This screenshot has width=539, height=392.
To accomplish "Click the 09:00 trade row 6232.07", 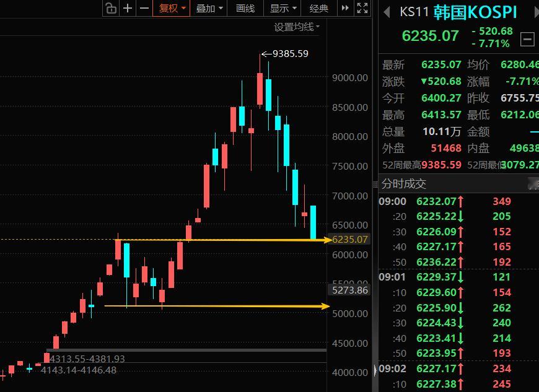I will click(458, 201).
